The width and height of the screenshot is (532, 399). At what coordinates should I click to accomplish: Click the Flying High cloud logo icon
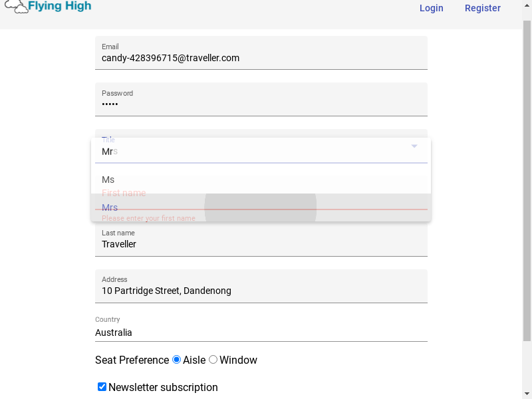pos(16,6)
